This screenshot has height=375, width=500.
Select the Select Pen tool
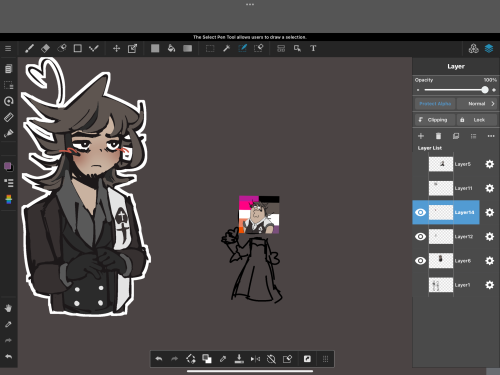pos(242,49)
